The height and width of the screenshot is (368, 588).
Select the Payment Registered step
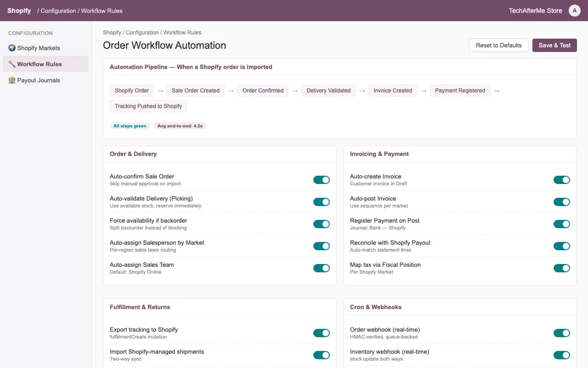(460, 91)
